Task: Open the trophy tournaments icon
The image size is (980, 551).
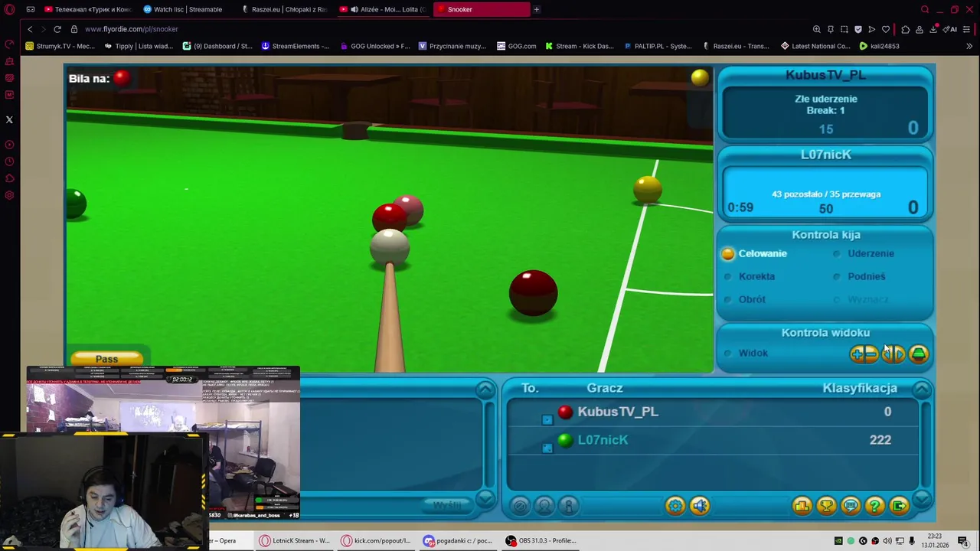Action: [826, 506]
